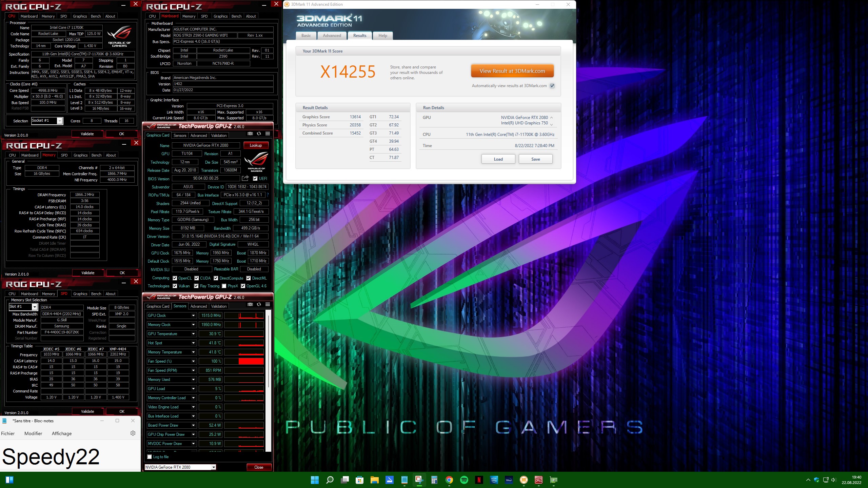
Task: Toggle OpenCL checkbox in GPU-Z
Action: [175, 278]
